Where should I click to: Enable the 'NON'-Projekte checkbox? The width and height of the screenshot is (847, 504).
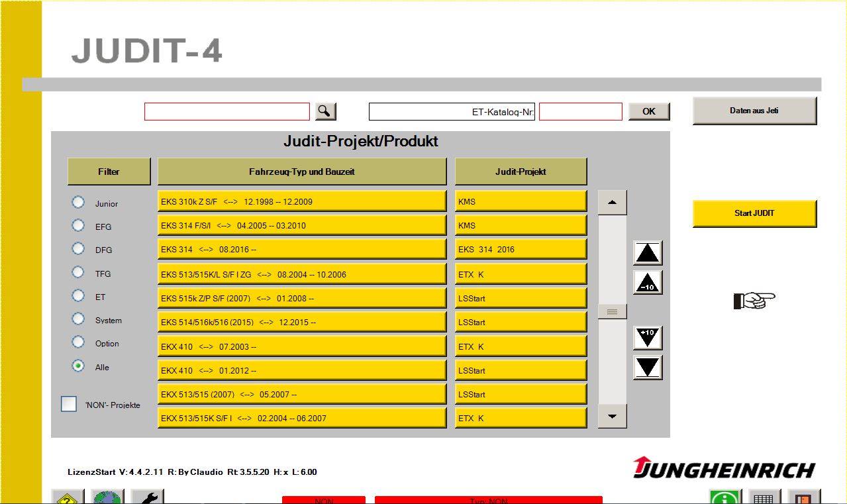pos(69,404)
